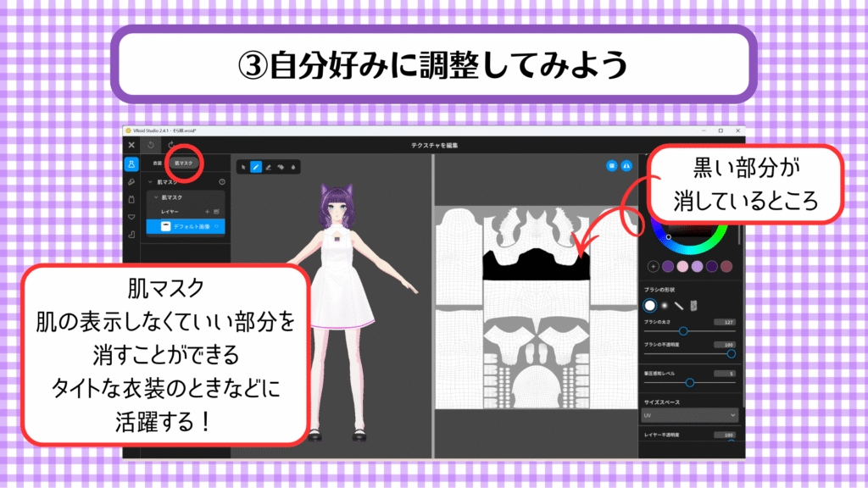Screen dimensions: 868x488
Task: Add current color with plus swatch button
Action: point(654,266)
